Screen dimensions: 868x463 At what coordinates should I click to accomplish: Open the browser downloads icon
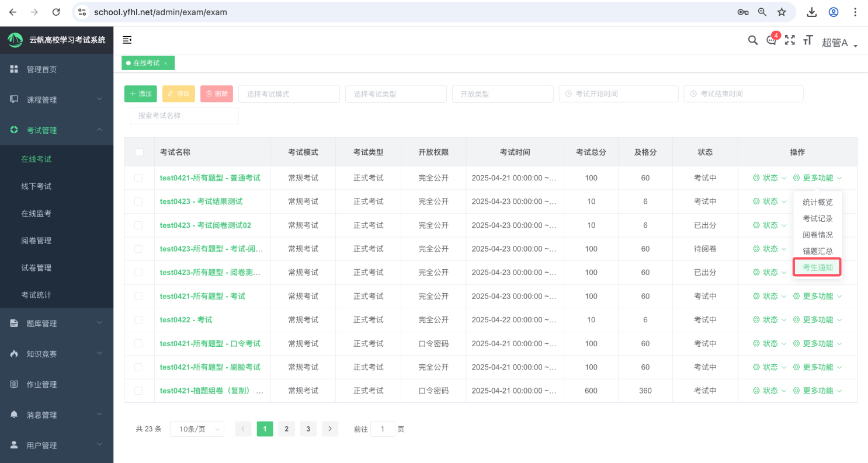click(811, 12)
